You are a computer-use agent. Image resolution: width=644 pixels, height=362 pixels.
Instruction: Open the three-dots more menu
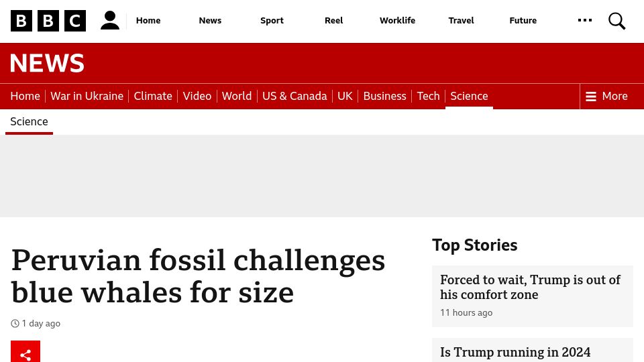[x=585, y=20]
